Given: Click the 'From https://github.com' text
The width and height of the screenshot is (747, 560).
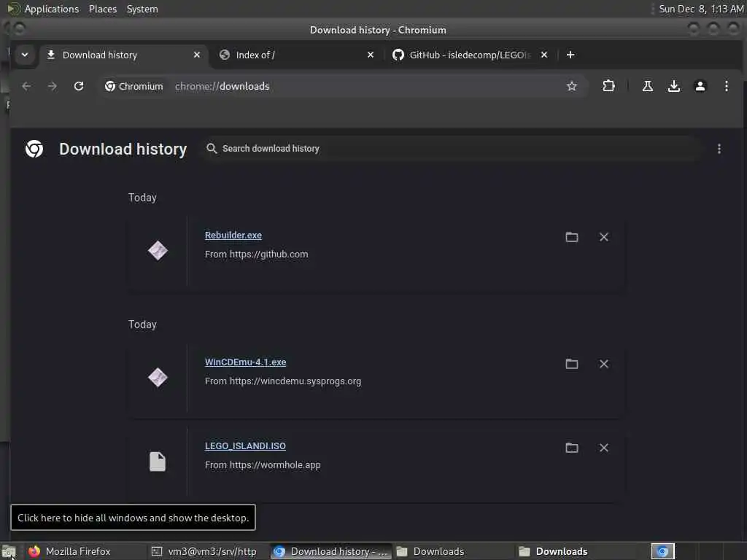Looking at the screenshot, I should pyautogui.click(x=256, y=254).
